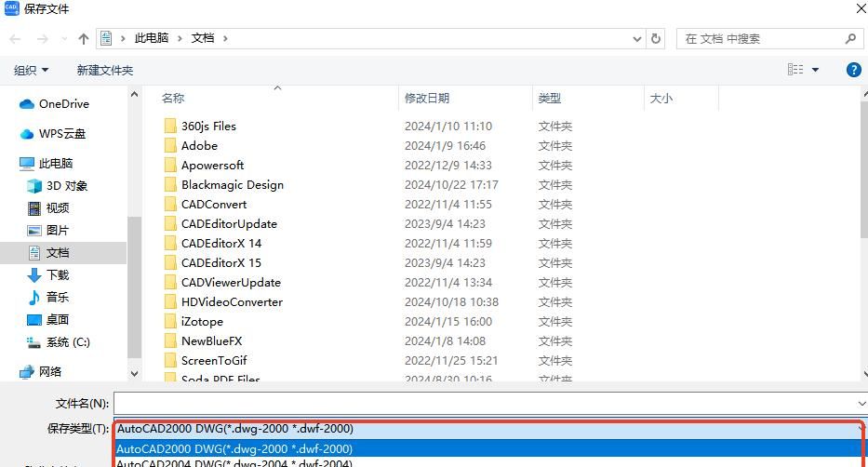Select the CADConvert folder
The height and width of the screenshot is (467, 868).
click(214, 204)
